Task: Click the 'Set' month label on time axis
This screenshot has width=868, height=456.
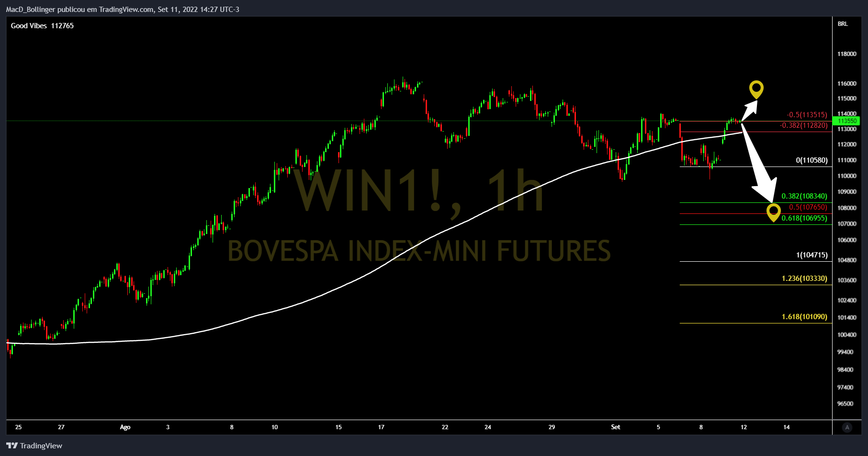Action: pyautogui.click(x=616, y=427)
